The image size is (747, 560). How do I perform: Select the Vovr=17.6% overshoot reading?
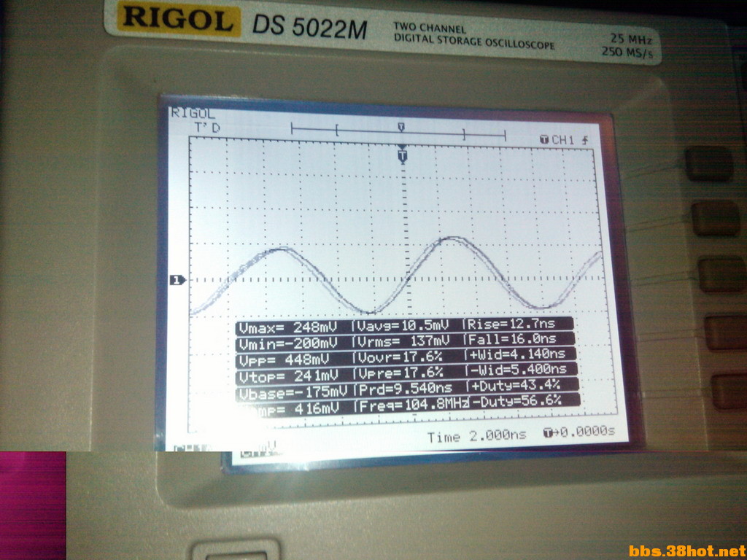point(400,357)
